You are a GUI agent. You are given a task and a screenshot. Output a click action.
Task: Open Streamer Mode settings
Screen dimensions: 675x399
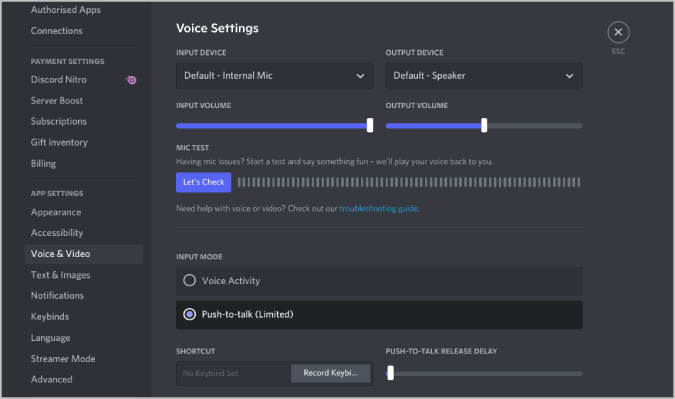coord(63,359)
